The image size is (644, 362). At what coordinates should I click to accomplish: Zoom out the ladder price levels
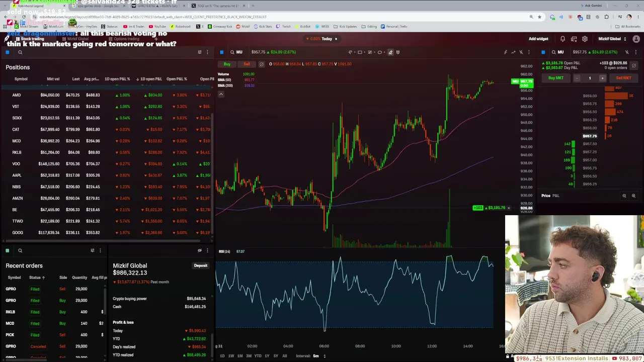pos(624,196)
